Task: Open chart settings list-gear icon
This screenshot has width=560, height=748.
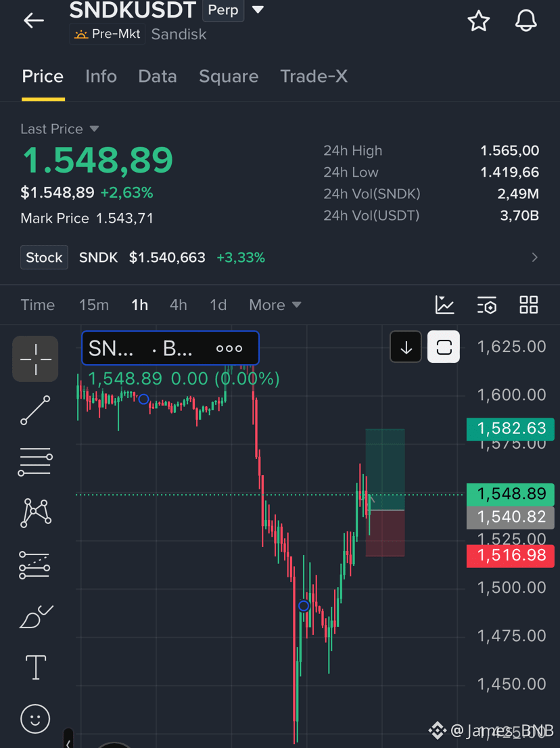Action: (x=486, y=305)
